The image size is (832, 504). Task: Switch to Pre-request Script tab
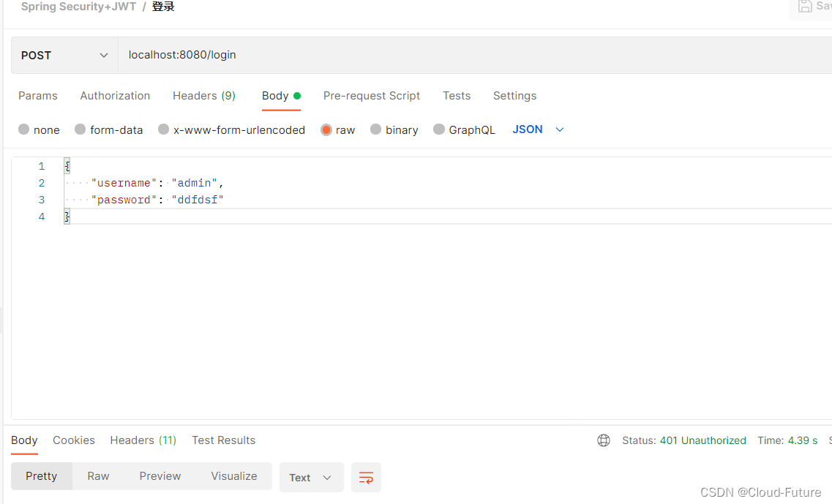tap(372, 96)
